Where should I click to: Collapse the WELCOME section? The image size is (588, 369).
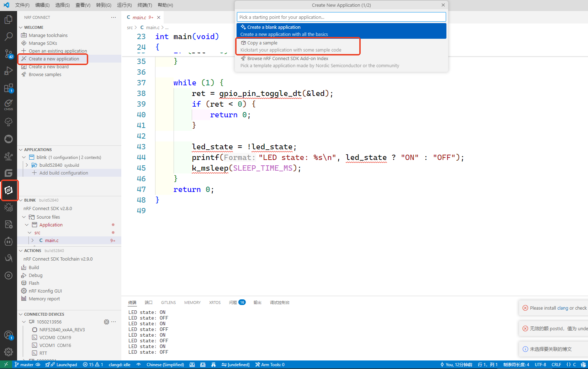click(21, 27)
